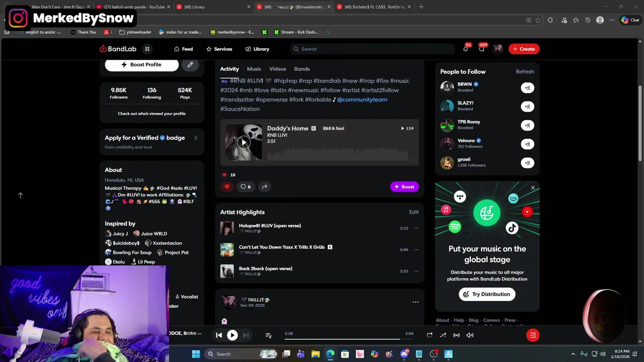This screenshot has width=644, height=362.
Task: Open comments on Daddy's Home post
Action: 246,187
